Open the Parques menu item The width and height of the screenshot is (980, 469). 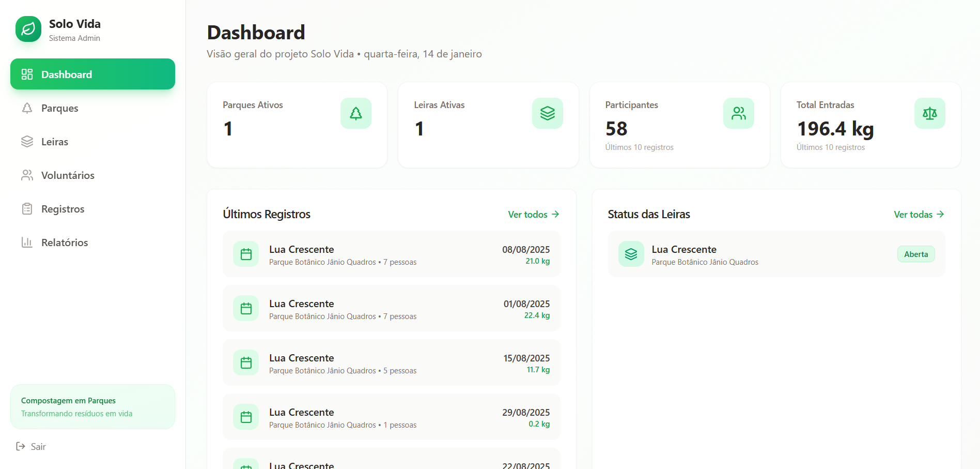[x=92, y=108]
